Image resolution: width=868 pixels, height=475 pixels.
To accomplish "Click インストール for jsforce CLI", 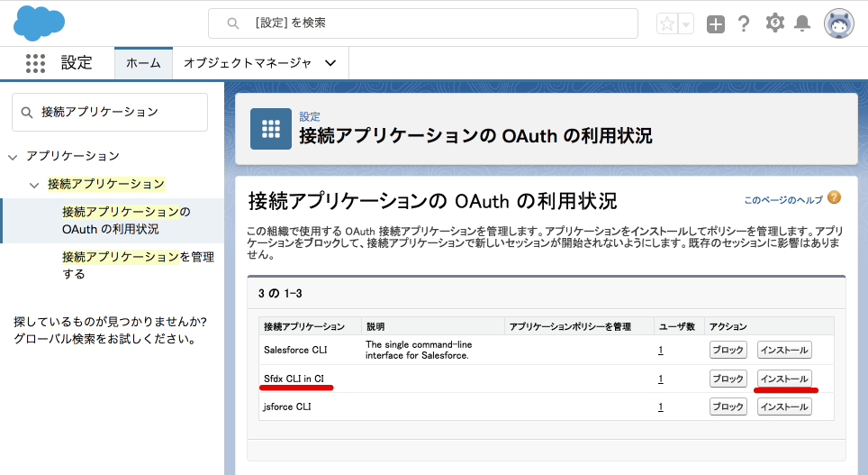I will click(784, 406).
